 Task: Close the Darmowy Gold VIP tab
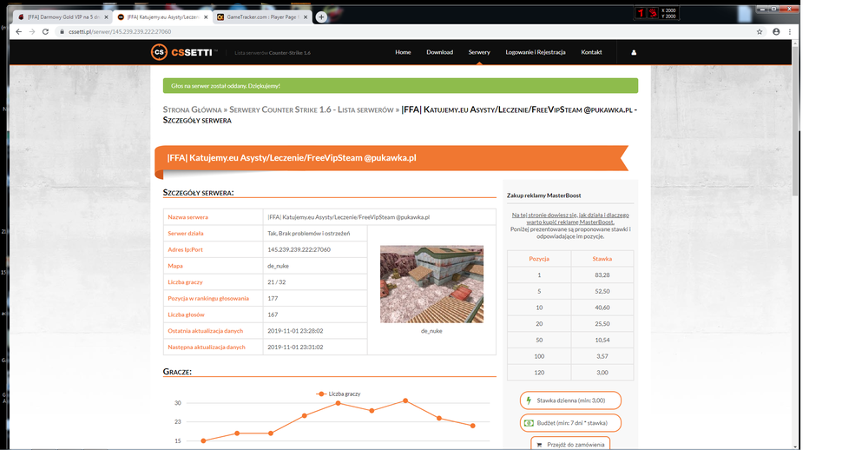(107, 17)
